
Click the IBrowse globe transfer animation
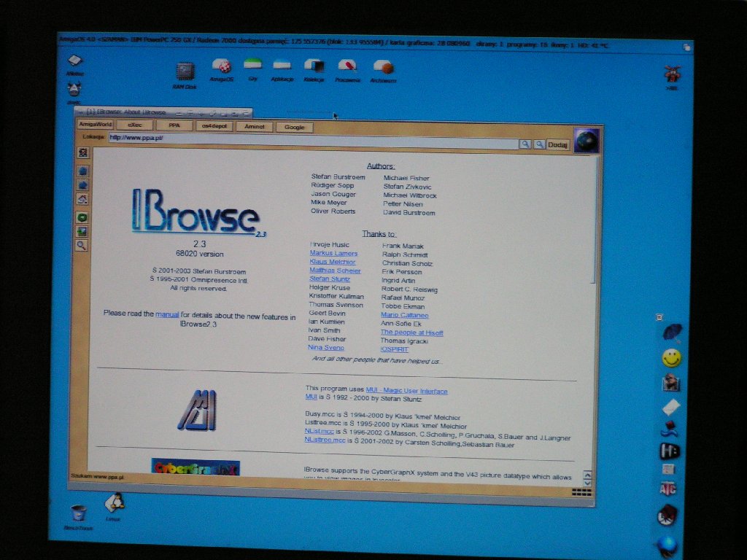point(587,141)
